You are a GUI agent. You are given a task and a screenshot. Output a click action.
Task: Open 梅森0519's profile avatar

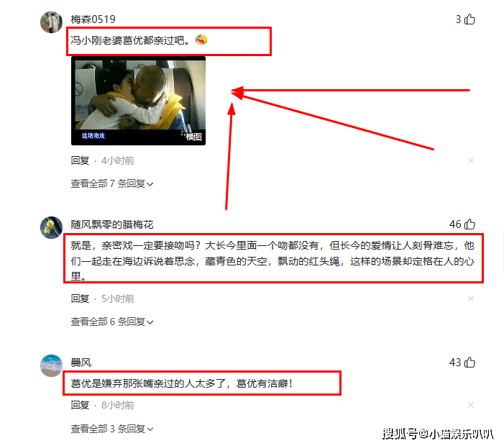[51, 22]
